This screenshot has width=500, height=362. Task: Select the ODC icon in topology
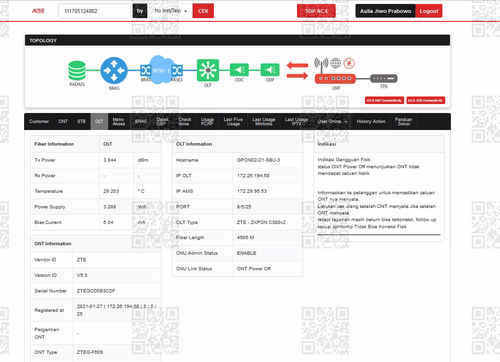coord(239,70)
